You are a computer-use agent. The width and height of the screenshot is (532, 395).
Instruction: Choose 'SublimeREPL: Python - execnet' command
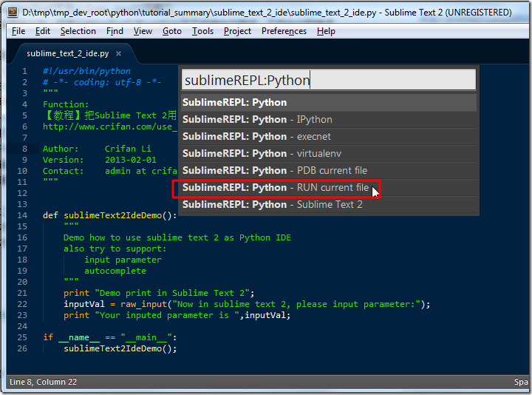328,137
